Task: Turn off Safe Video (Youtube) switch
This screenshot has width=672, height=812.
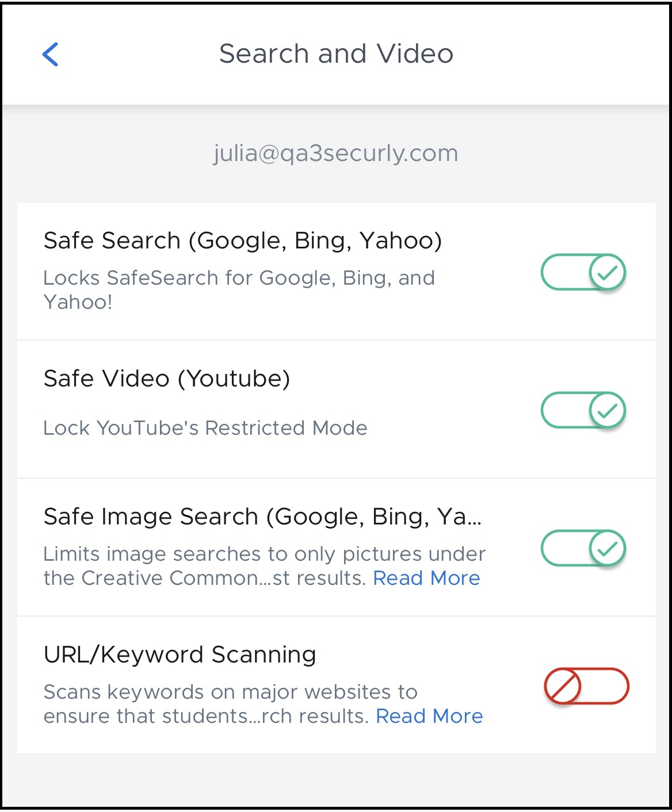Action: pos(583,410)
